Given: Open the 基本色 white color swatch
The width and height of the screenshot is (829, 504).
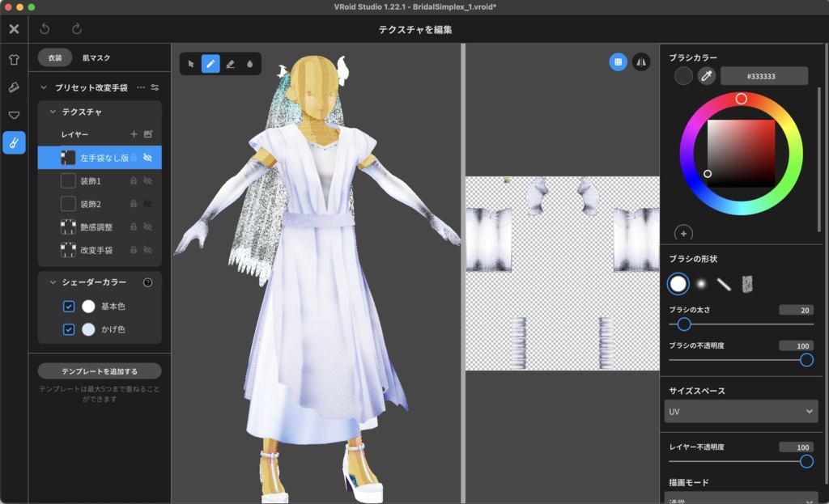Looking at the screenshot, I should tap(88, 307).
